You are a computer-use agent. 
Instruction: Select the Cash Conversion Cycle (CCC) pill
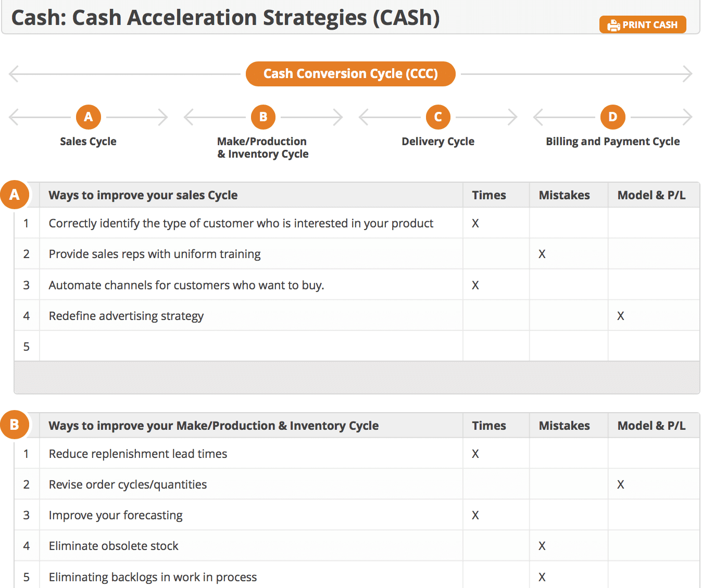(350, 74)
